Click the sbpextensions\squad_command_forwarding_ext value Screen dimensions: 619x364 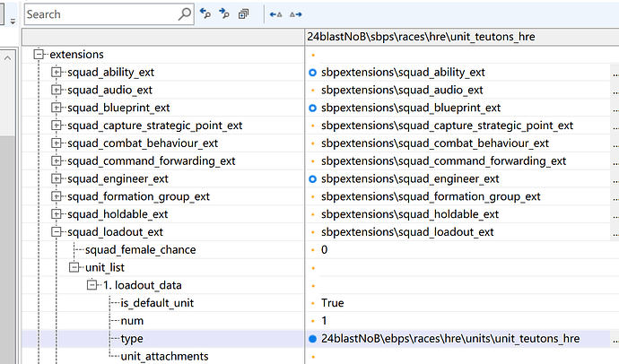pyautogui.click(x=444, y=160)
